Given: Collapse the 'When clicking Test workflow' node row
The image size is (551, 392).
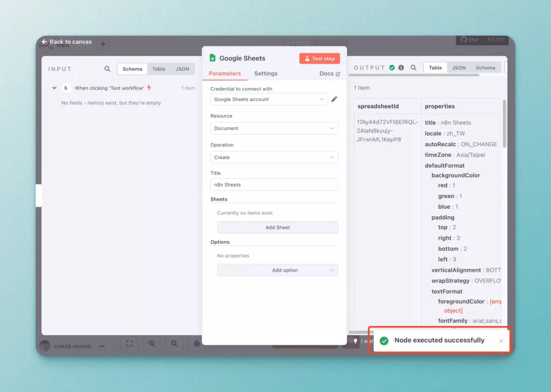Looking at the screenshot, I should (x=54, y=88).
